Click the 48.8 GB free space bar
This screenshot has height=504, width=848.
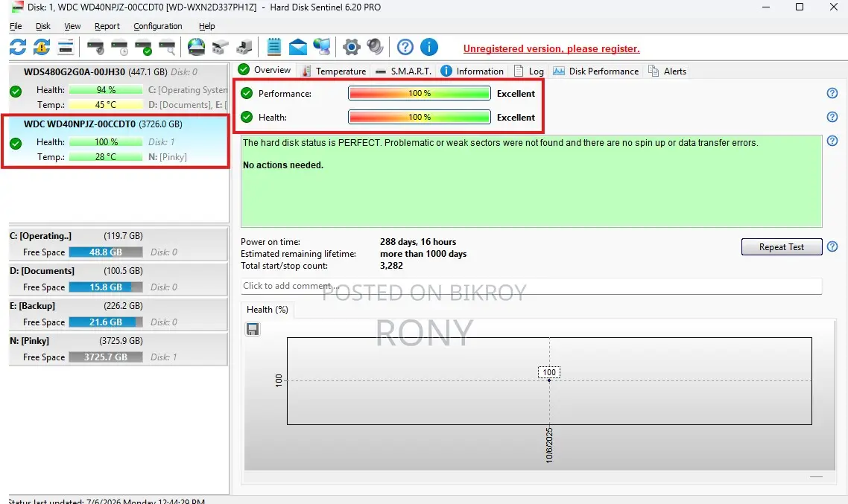[106, 252]
